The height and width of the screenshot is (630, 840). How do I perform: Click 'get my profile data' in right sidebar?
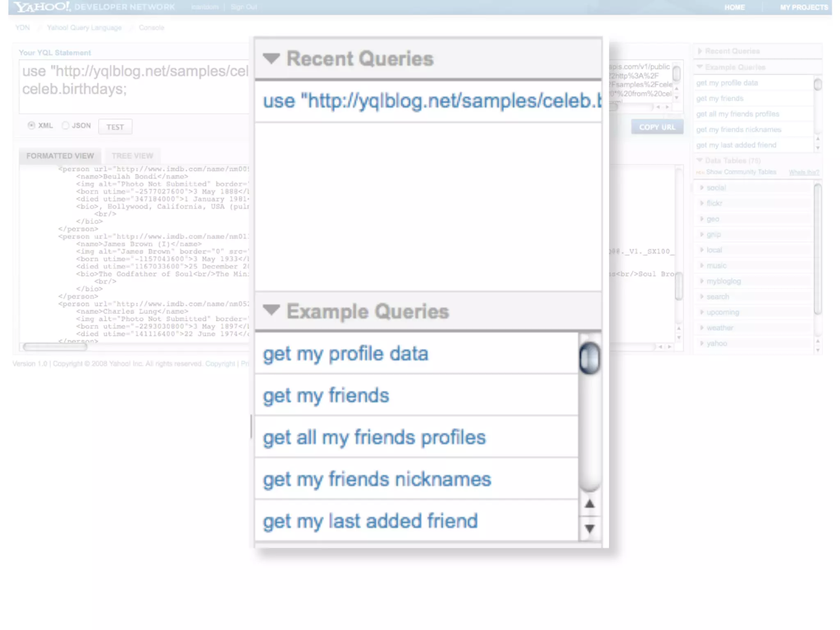pyautogui.click(x=727, y=83)
